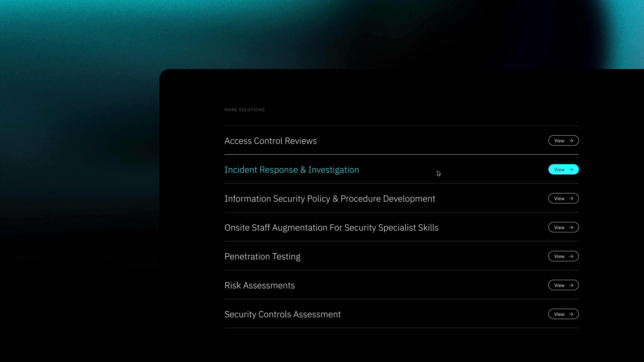This screenshot has width=644, height=362.
Task: Click arrow icon in Penetration Testing View button
Action: 571,256
